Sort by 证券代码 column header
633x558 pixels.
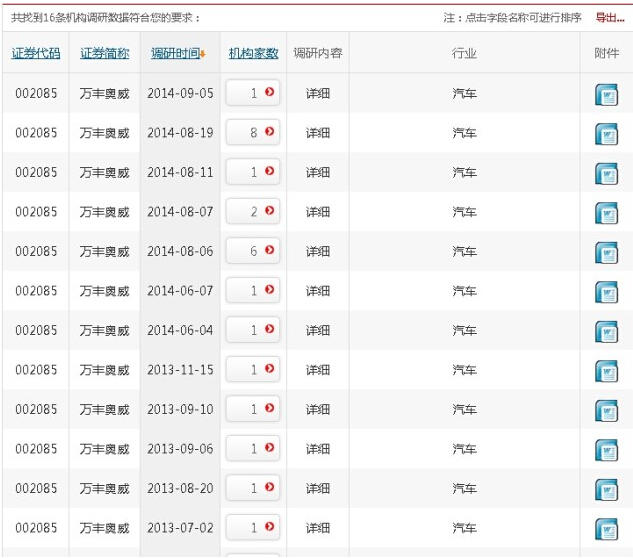tap(36, 53)
